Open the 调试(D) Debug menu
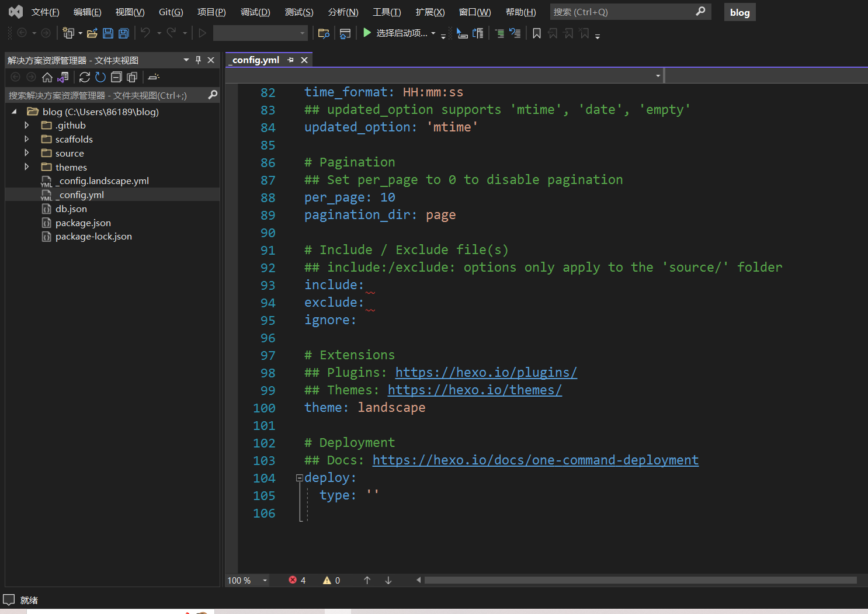The width and height of the screenshot is (868, 614). pyautogui.click(x=255, y=12)
